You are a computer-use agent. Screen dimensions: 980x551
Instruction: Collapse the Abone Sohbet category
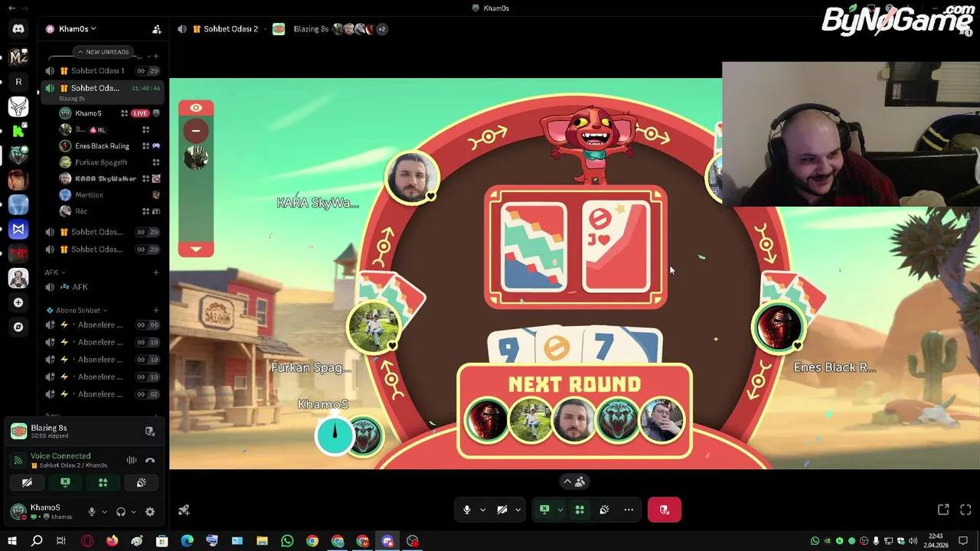tap(76, 310)
